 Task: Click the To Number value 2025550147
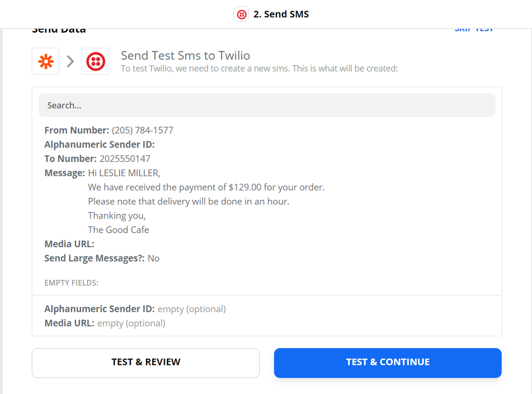[x=125, y=159]
